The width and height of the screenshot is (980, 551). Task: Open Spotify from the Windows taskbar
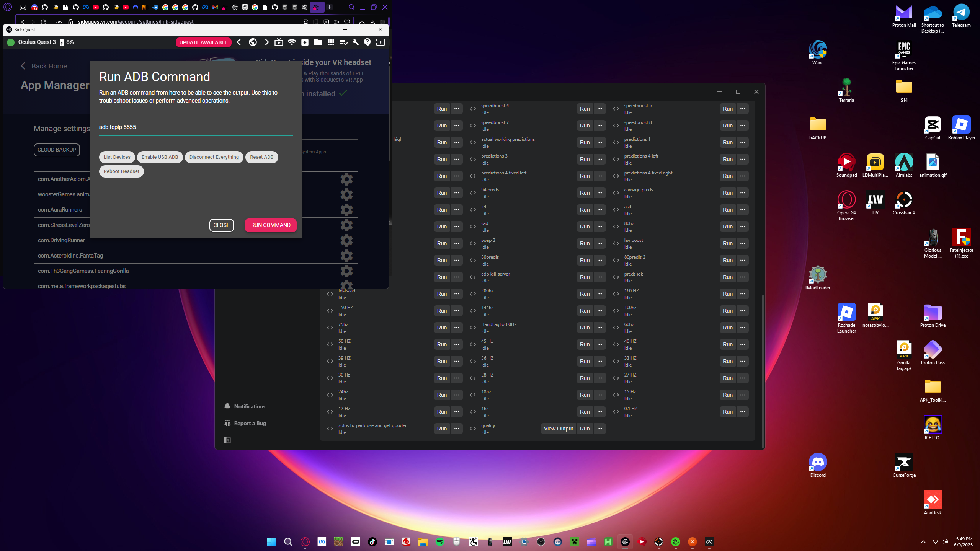tap(439, 542)
